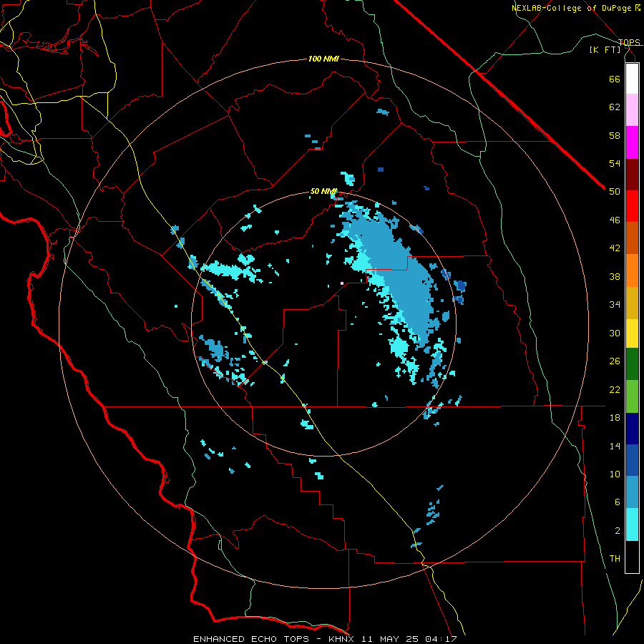
Task: Click the '46' legend value
Action: click(615, 220)
